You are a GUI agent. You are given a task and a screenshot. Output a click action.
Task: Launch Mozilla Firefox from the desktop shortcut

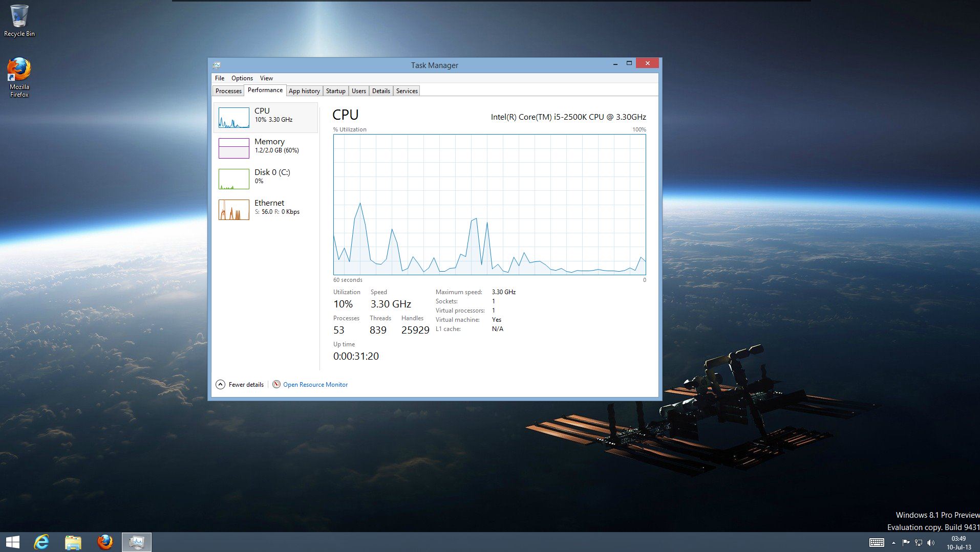[x=19, y=77]
